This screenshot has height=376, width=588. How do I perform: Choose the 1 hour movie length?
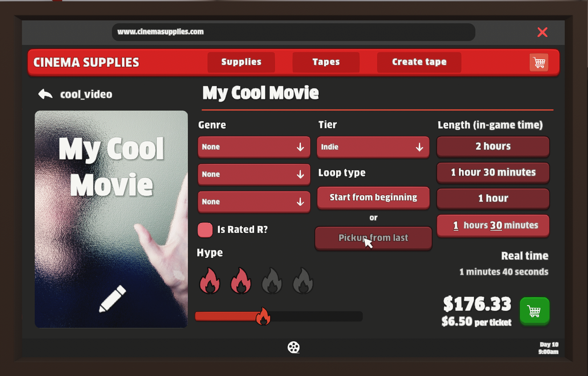(493, 198)
